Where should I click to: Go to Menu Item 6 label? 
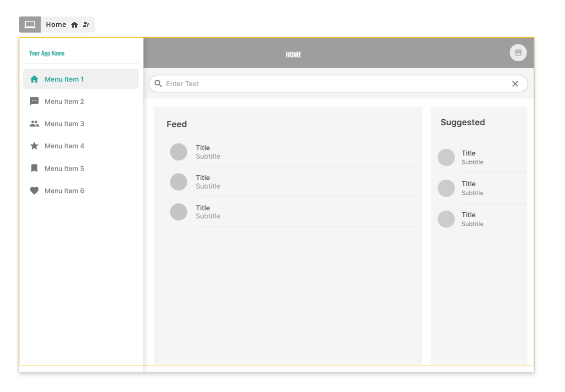pyautogui.click(x=64, y=191)
